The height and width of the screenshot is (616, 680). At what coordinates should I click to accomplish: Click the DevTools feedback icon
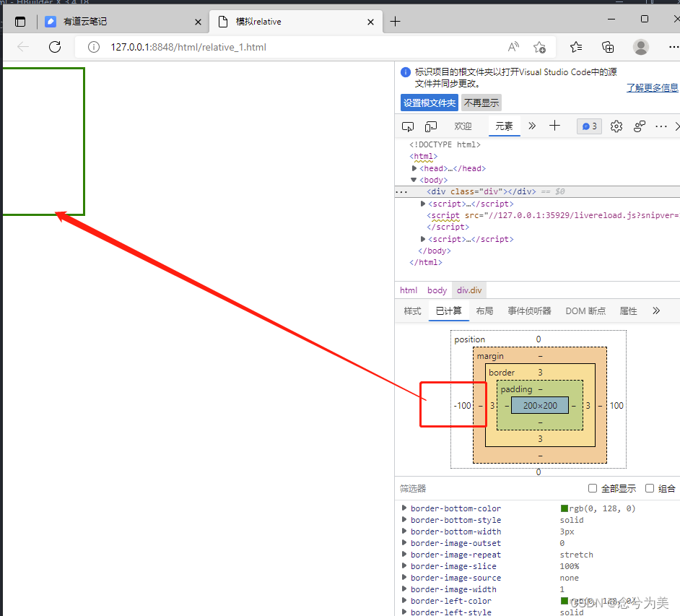(640, 126)
